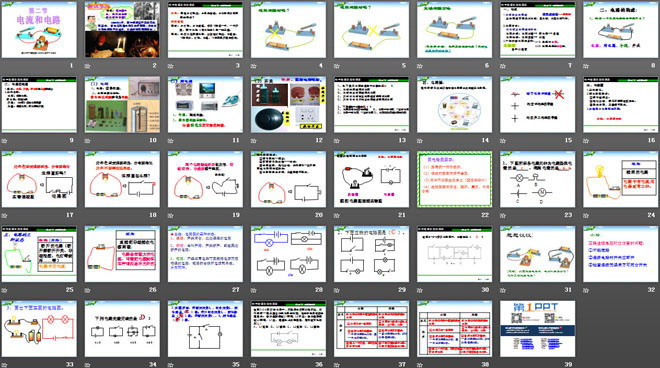This screenshot has height=368, width=660.
Task: Click the transition star icon under slide 28
Action: click(254, 290)
